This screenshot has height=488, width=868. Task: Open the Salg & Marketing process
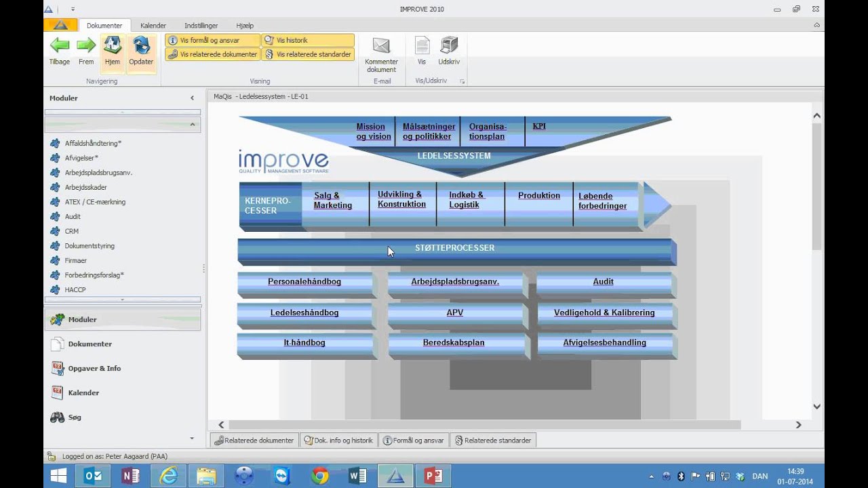[x=333, y=201]
